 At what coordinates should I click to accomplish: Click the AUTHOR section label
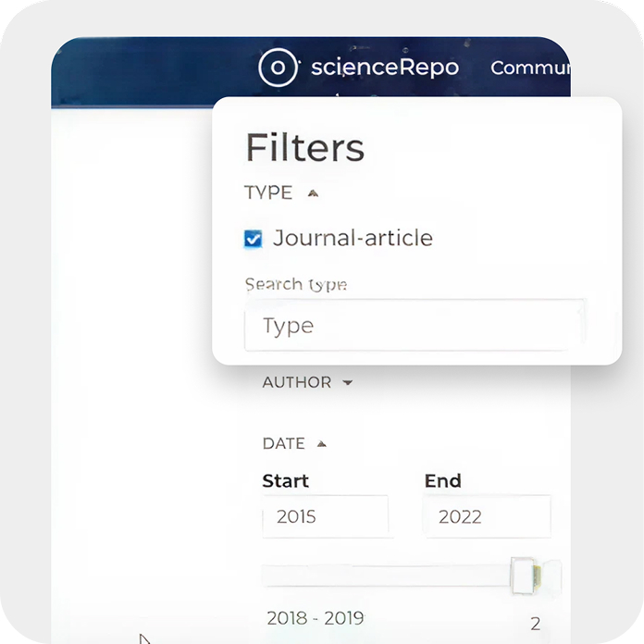296,382
